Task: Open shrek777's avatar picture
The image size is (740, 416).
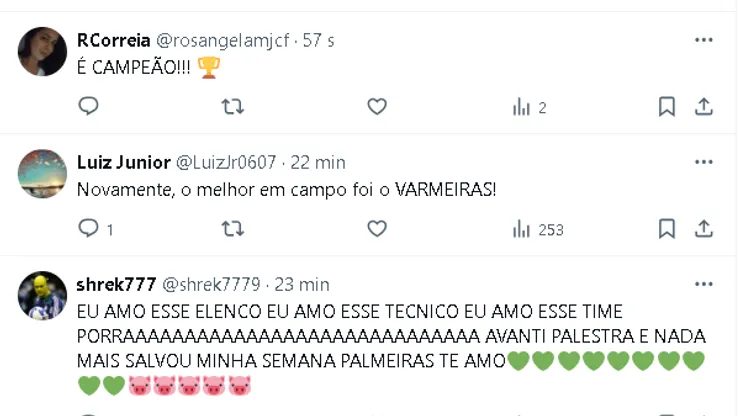Action: pyautogui.click(x=42, y=296)
